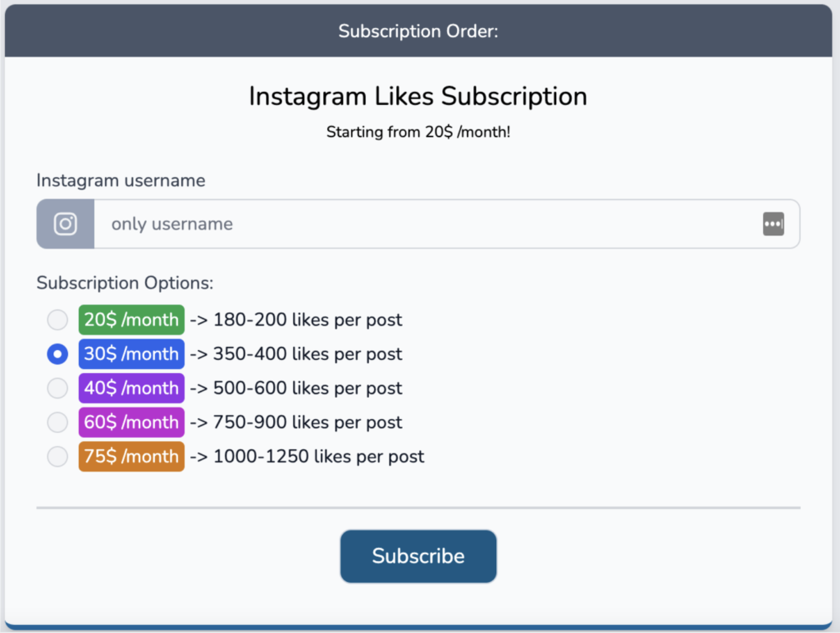
Task: Click the purple 40$ /month badge
Action: point(130,388)
